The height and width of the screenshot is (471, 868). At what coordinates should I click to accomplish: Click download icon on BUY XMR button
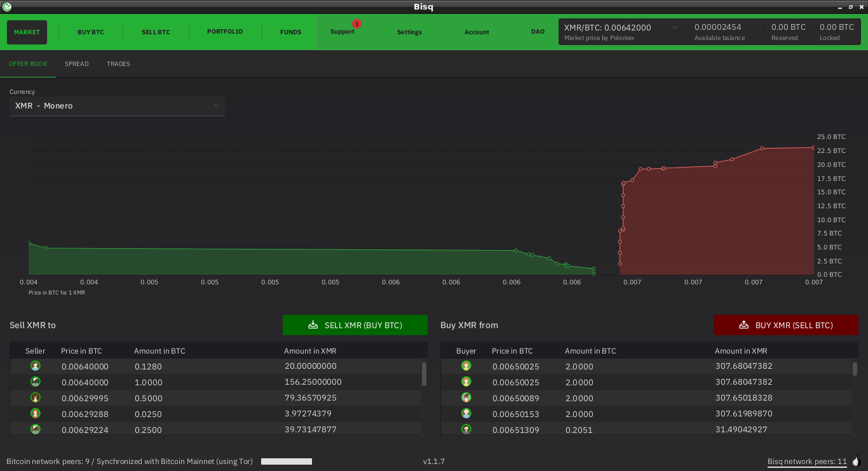743,325
